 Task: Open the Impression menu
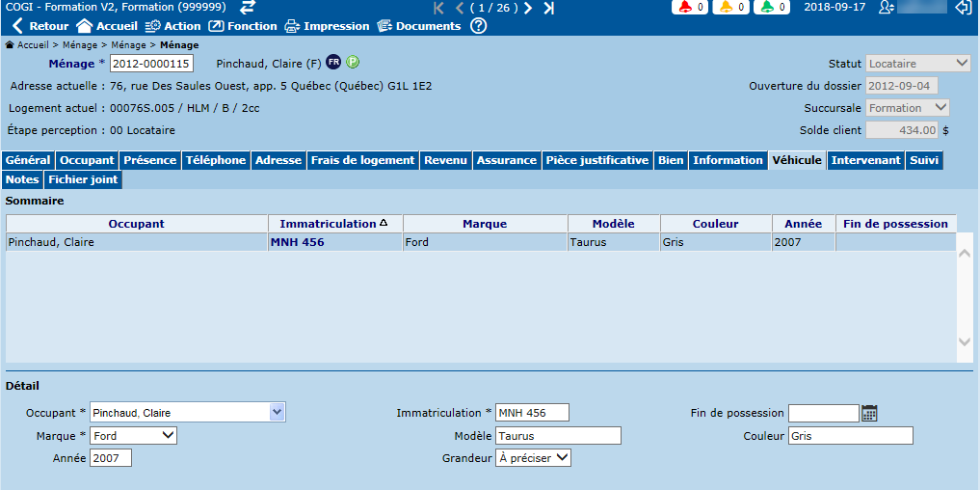[327, 26]
